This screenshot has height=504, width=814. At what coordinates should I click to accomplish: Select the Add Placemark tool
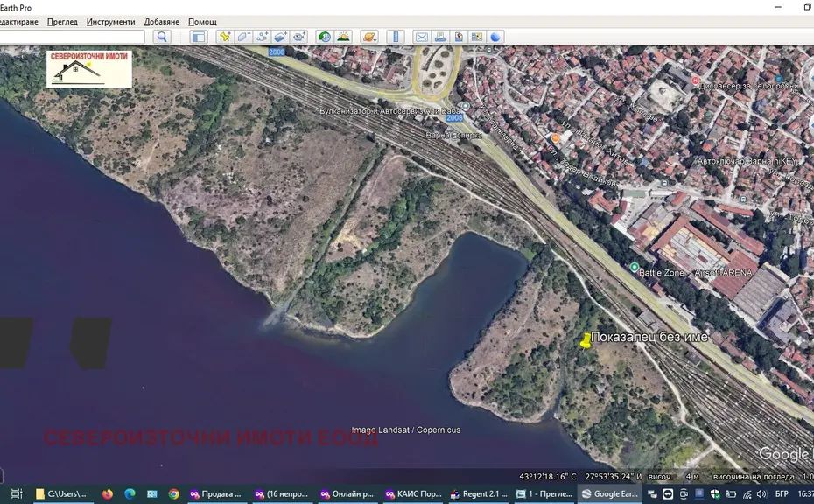click(225, 37)
